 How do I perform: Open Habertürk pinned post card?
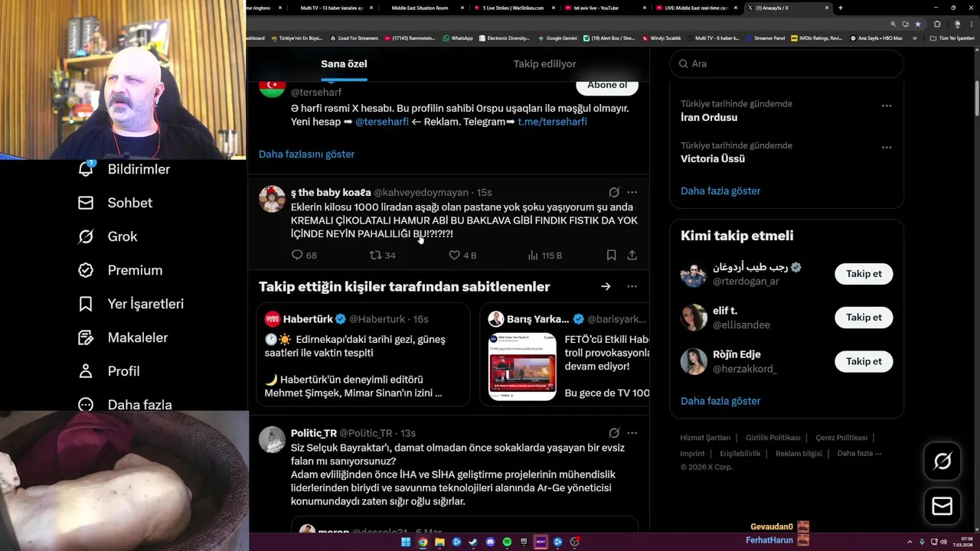(x=364, y=354)
